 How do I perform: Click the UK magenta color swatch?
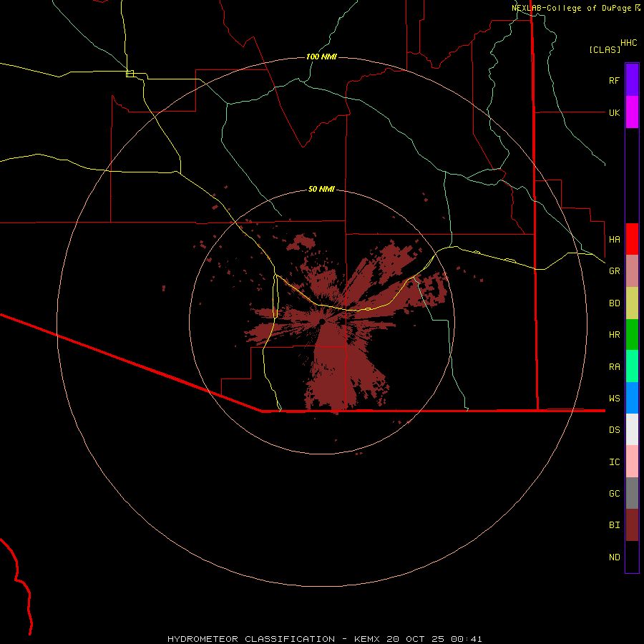point(632,112)
